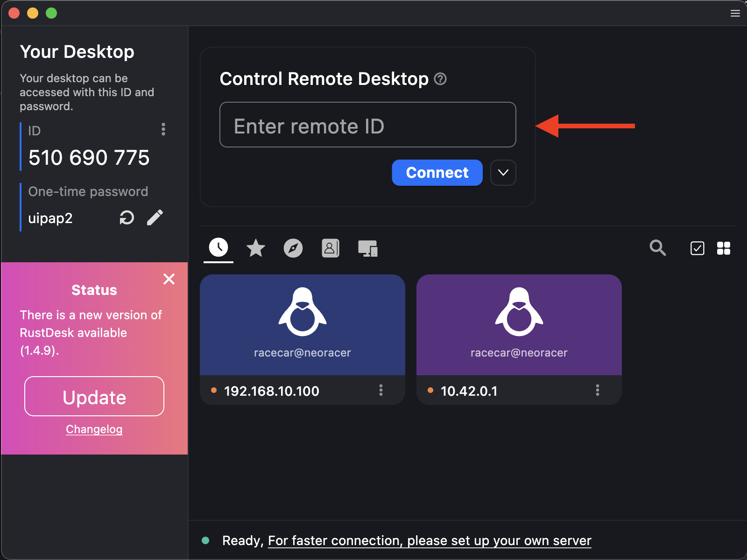Focus the Enter remote ID field
The width and height of the screenshot is (747, 560).
click(x=368, y=125)
